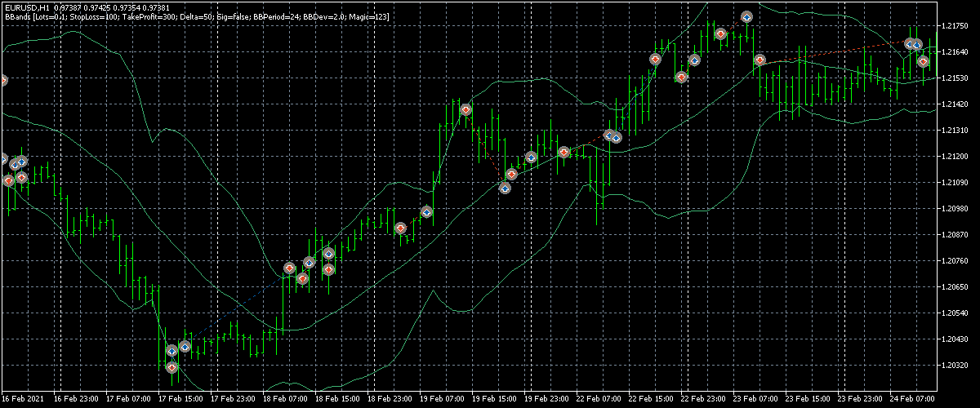Click the 1.21750 price label
Image resolution: width=980 pixels, height=408 pixels.
(x=954, y=26)
